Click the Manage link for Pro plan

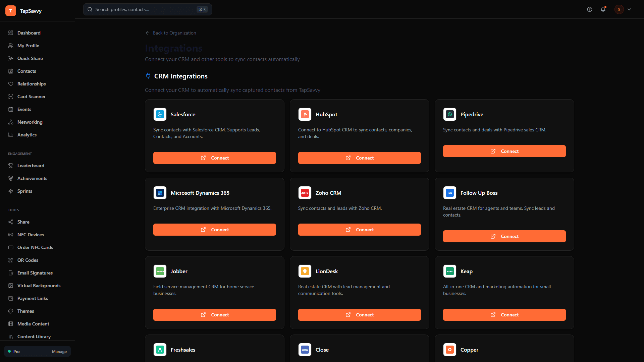click(x=59, y=351)
